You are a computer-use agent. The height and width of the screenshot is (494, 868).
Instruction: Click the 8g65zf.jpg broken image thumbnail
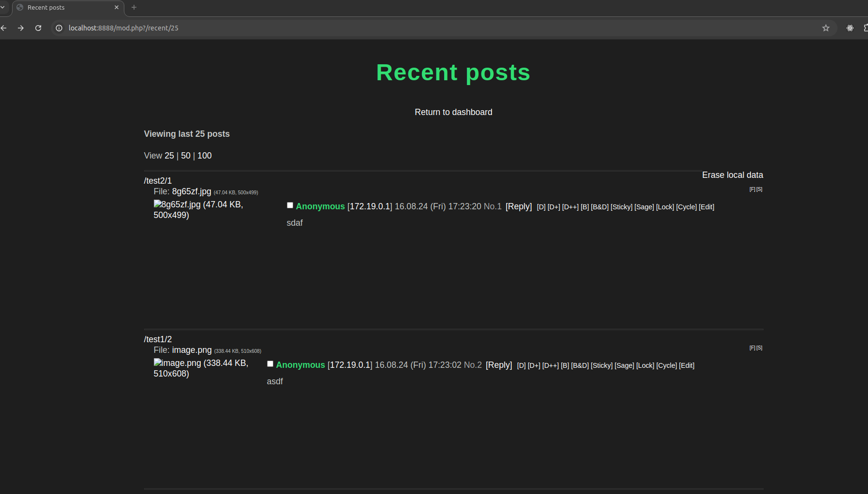click(x=198, y=210)
